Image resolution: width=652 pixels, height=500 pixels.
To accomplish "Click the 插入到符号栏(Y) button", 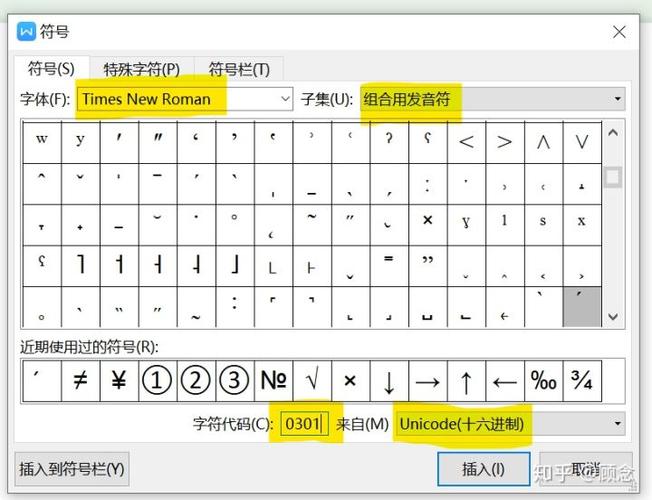I will [72, 469].
